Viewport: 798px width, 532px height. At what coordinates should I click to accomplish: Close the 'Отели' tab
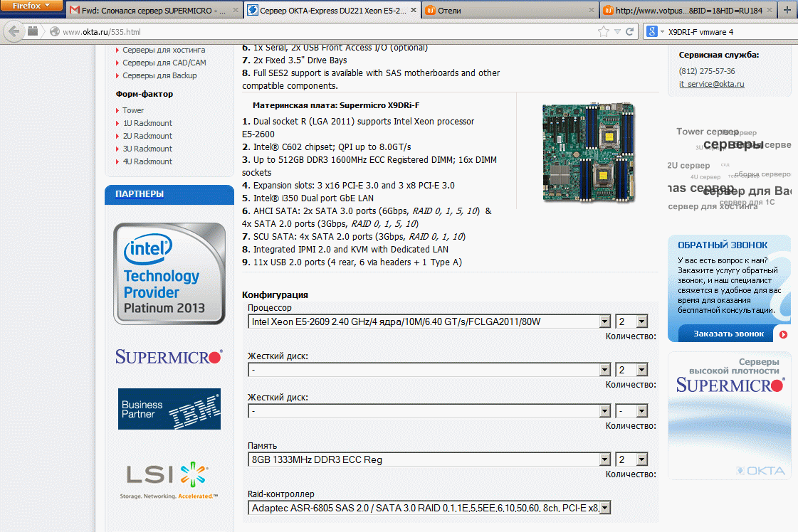point(592,10)
